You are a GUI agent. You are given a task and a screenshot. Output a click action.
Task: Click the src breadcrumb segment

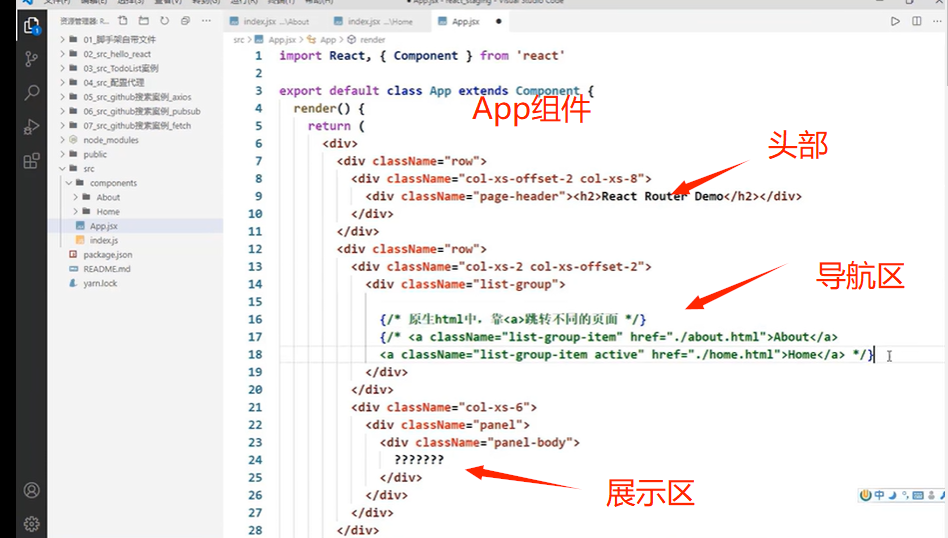tap(238, 40)
